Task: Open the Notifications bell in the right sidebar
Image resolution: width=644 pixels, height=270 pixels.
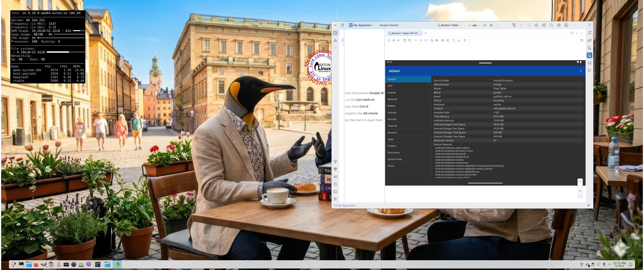Action: 589,33
